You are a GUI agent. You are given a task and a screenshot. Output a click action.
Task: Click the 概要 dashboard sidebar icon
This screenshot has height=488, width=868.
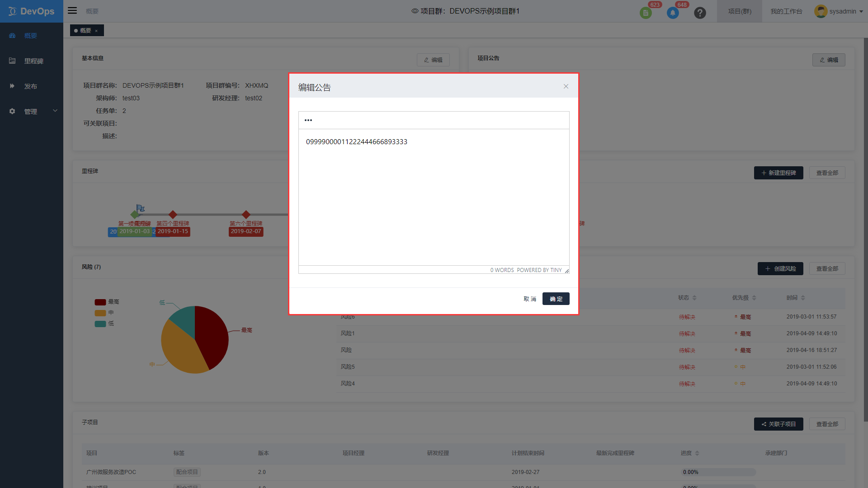click(x=12, y=35)
